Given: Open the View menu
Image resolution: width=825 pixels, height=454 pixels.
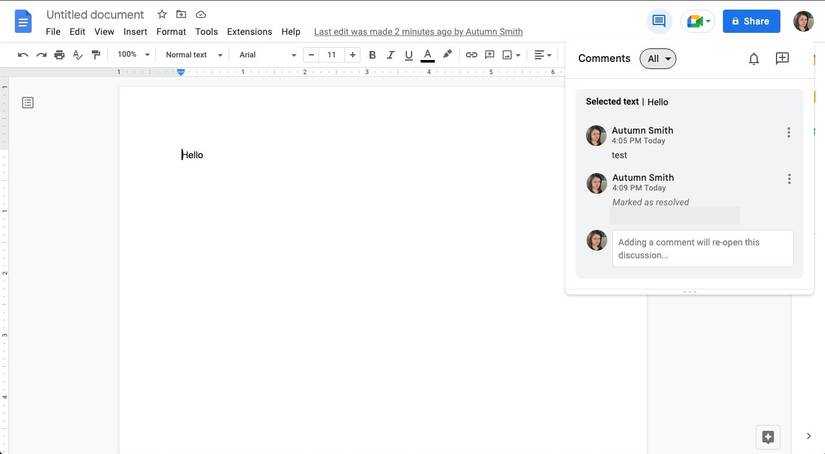Looking at the screenshot, I should 104,32.
